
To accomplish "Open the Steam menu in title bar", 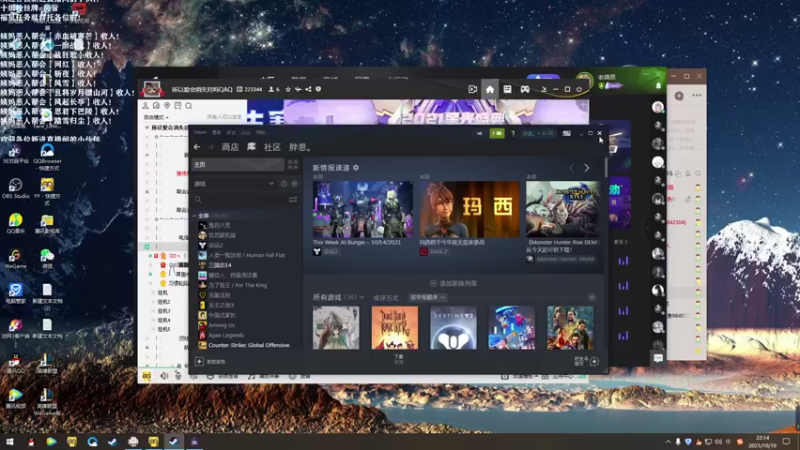I will coord(200,132).
